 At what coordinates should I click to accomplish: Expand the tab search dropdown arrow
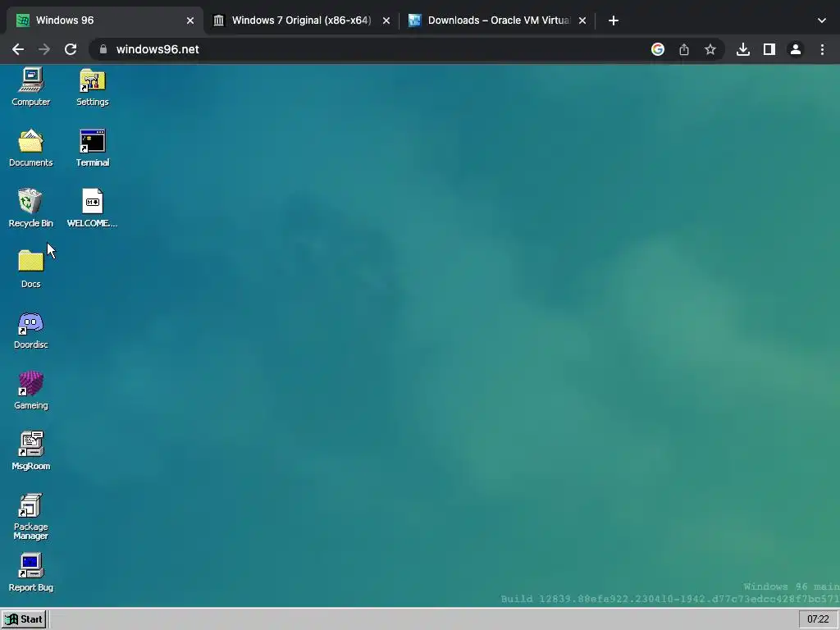pos(822,21)
